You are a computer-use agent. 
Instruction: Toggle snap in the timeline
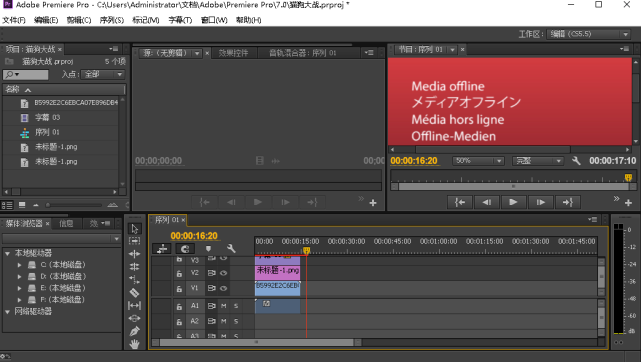[185, 248]
